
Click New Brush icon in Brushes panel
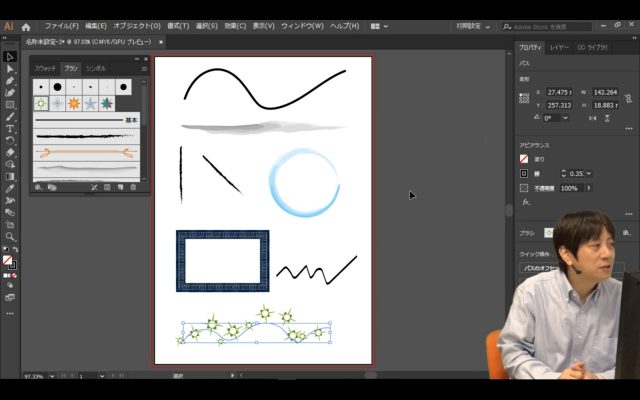coord(120,187)
